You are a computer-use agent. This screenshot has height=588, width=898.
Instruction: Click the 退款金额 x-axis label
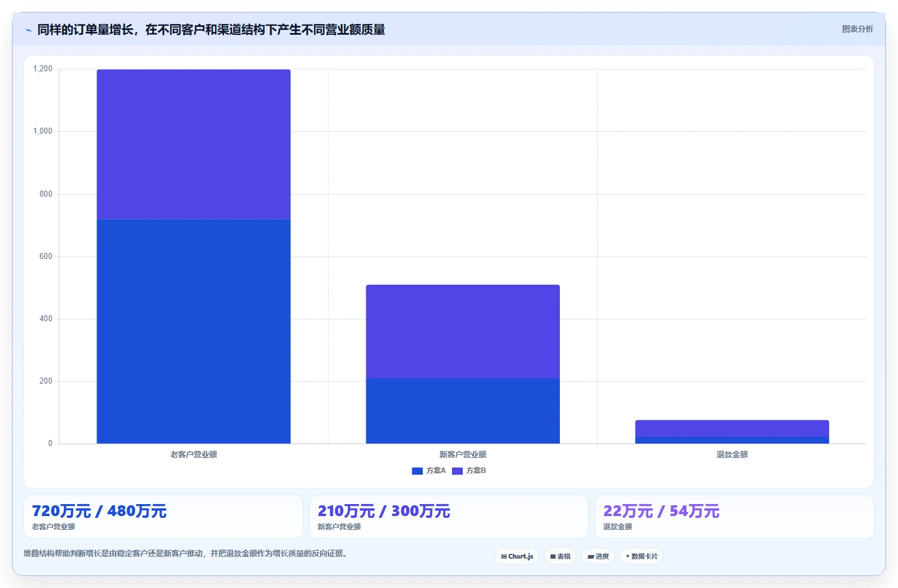click(x=732, y=454)
